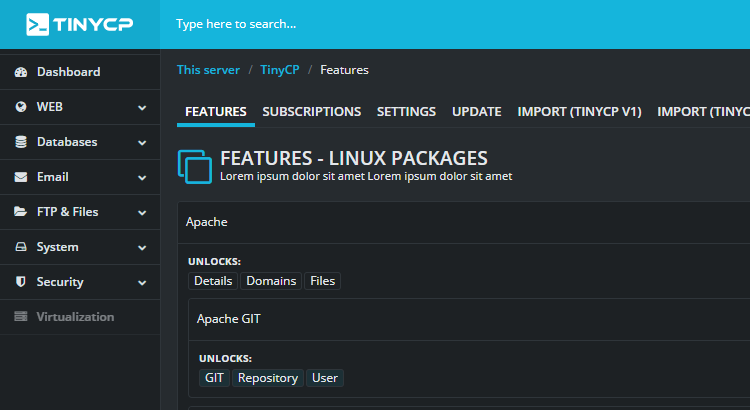Click the Email envelope icon
Image resolution: width=750 pixels, height=410 pixels.
21,177
